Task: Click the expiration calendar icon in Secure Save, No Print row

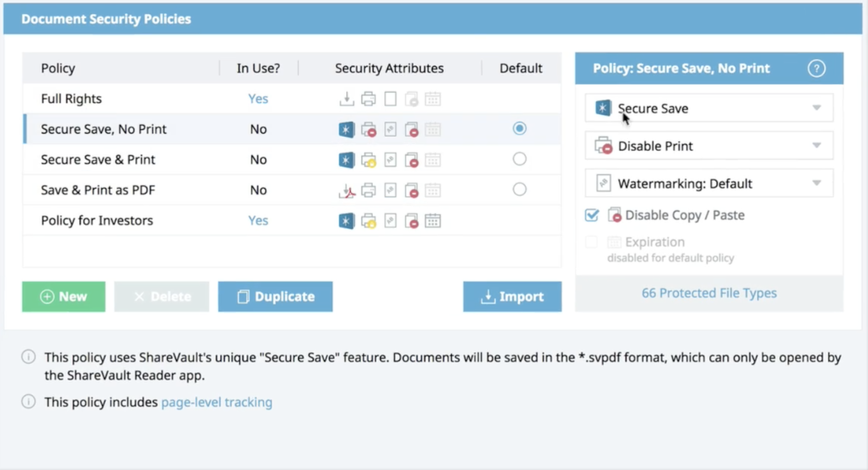Action: click(433, 129)
